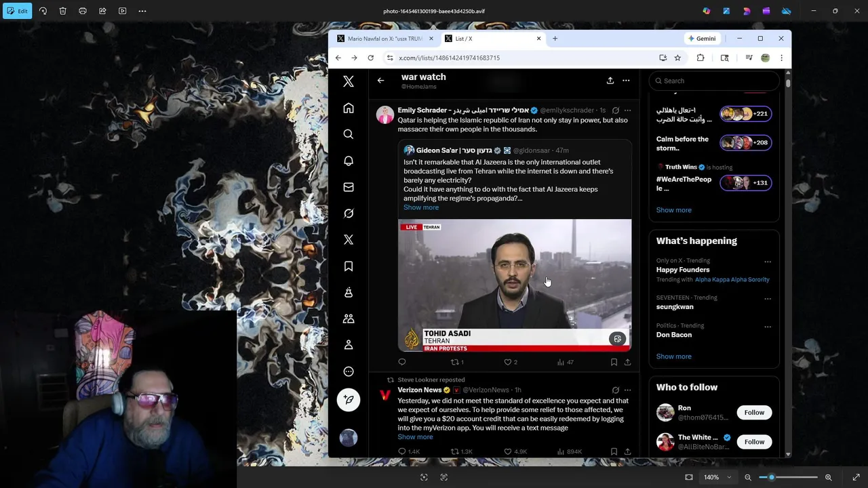This screenshot has width=868, height=488.
Task: Reload the X list page
Action: tap(370, 58)
